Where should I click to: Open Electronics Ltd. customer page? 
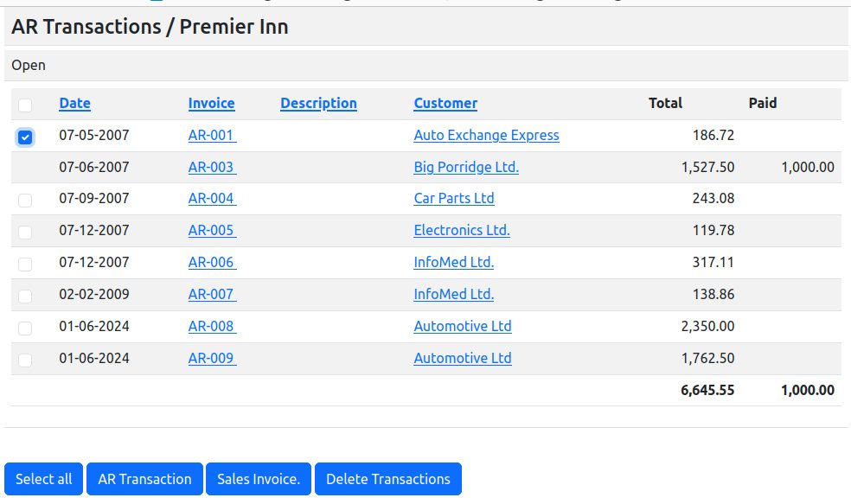462,230
